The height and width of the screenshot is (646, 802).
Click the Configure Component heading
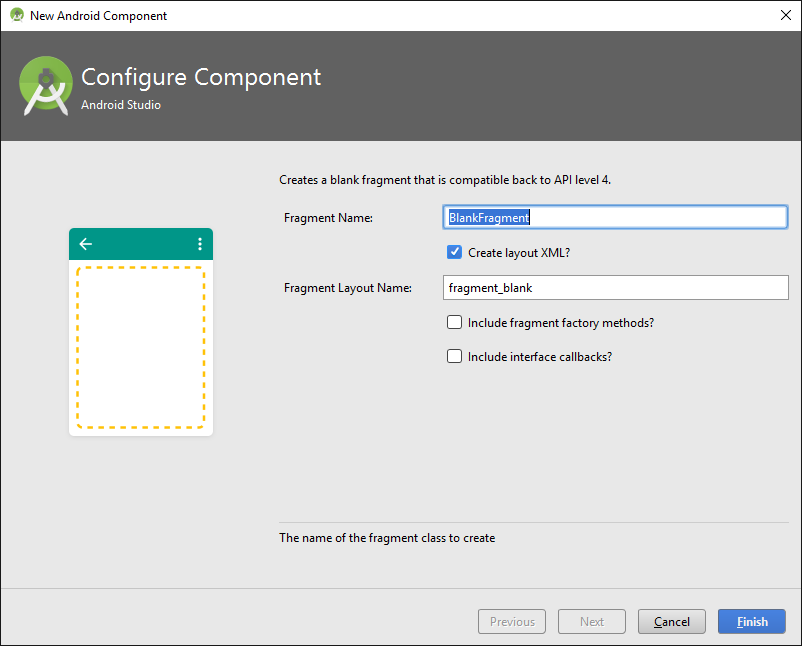click(x=201, y=77)
